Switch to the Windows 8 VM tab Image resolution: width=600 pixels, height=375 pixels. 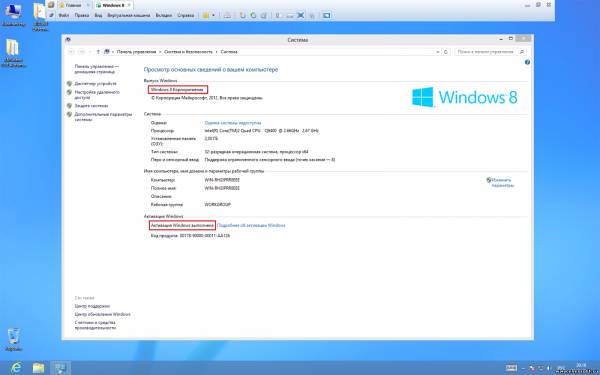coord(113,5)
